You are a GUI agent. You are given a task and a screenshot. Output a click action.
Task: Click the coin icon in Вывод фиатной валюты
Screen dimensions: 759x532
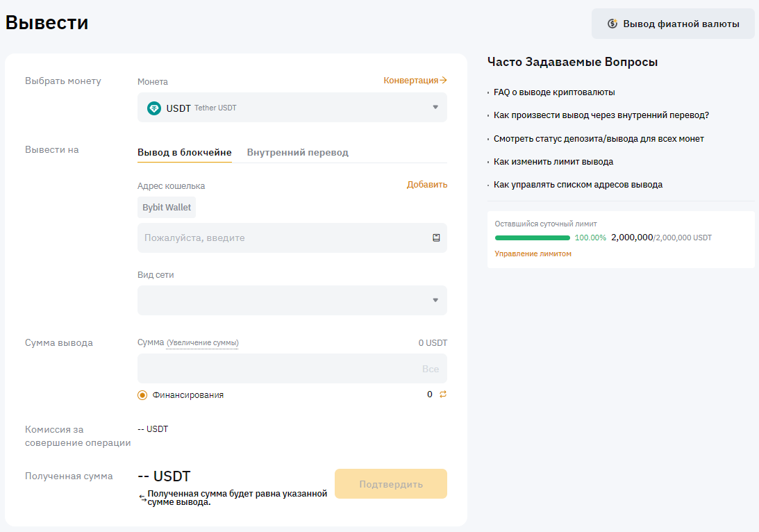[x=612, y=24]
